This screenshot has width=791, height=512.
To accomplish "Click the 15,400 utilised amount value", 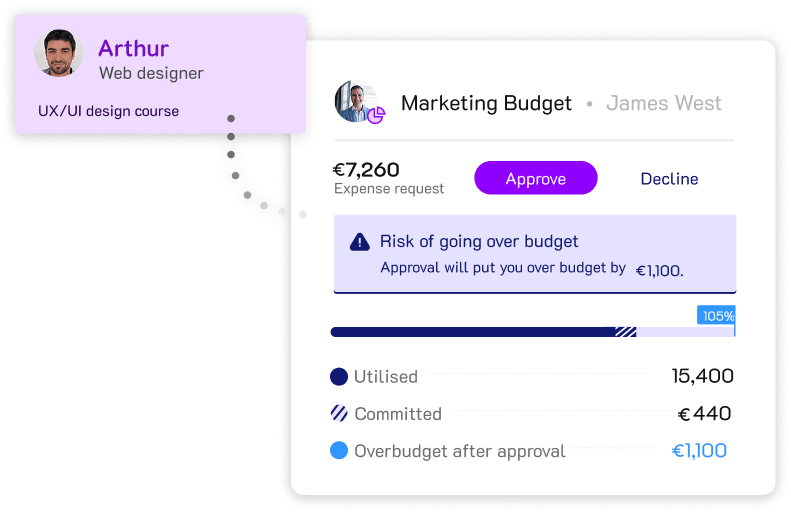I will click(x=702, y=377).
